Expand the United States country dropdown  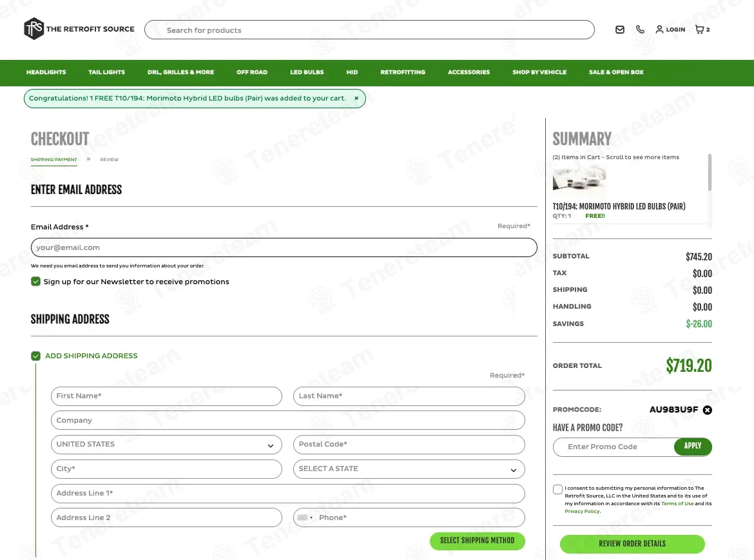click(166, 445)
